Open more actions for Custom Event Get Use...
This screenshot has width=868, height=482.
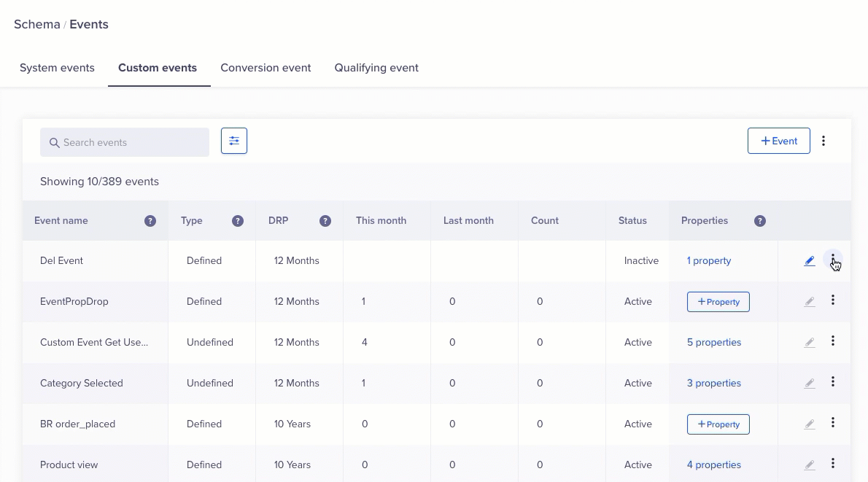coord(832,341)
